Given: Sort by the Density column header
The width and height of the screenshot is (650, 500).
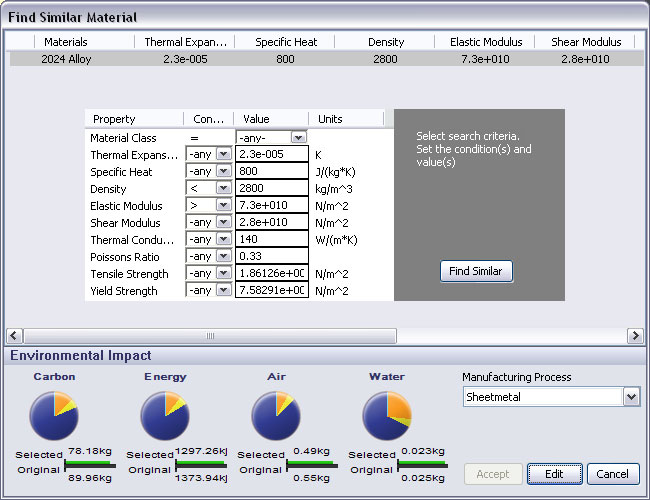Looking at the screenshot, I should point(386,42).
